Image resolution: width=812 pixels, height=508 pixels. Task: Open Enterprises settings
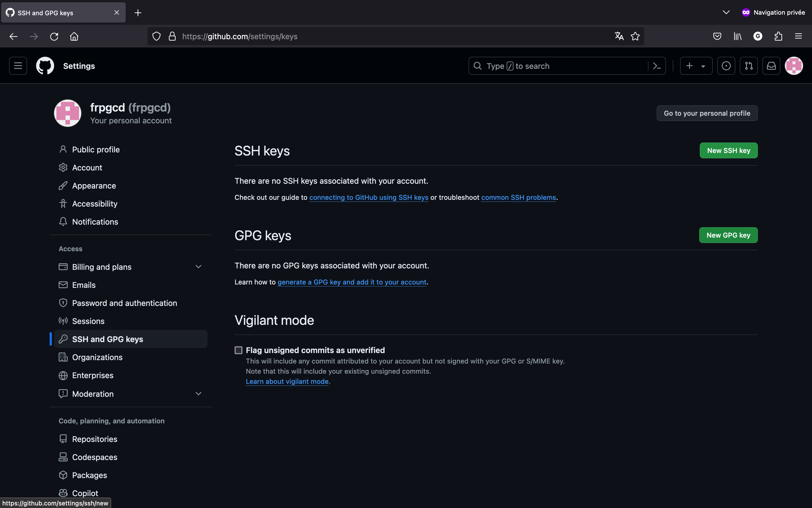(x=131, y=376)
